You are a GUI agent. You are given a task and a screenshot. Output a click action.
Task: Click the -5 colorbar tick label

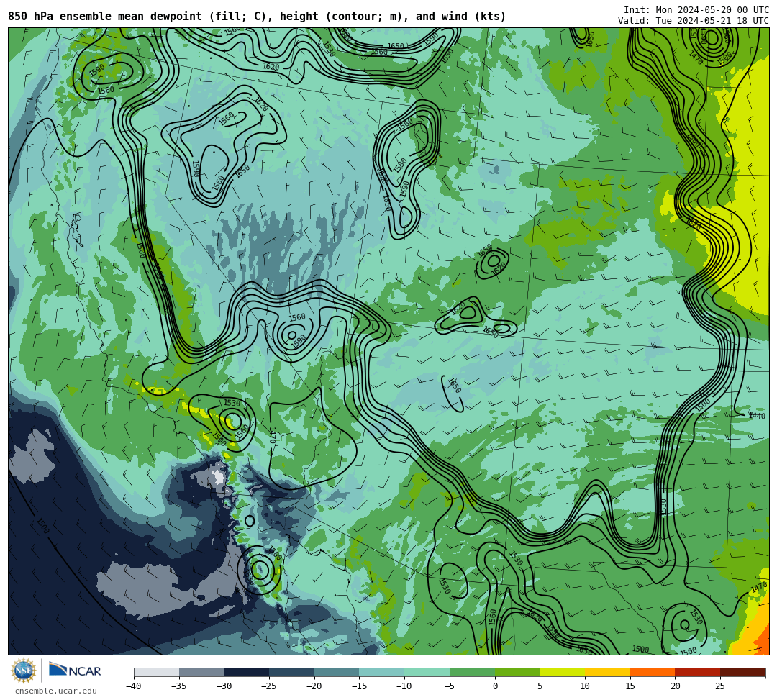450,686
